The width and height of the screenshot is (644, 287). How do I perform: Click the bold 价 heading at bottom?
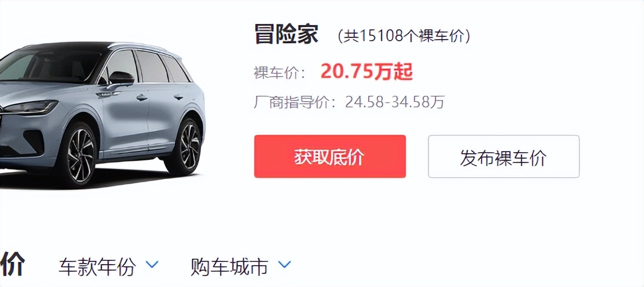(12, 263)
